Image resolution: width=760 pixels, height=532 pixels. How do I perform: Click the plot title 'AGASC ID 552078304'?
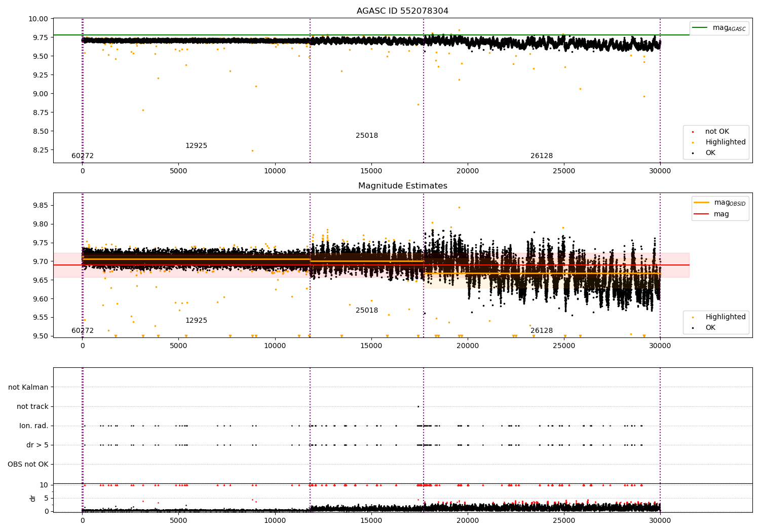click(x=402, y=11)
